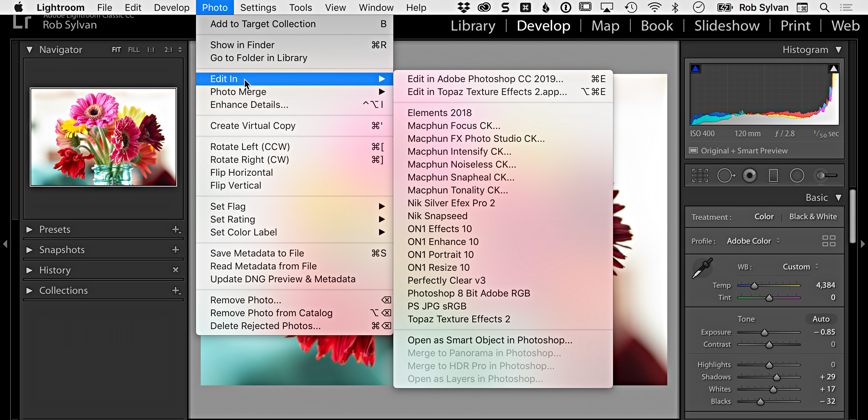Viewport: 868px width, 420px height.
Task: Toggle Color treatment mode
Action: [764, 217]
